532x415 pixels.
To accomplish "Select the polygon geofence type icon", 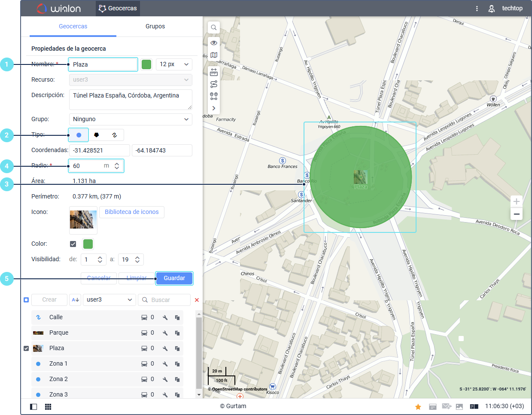I will click(x=97, y=135).
